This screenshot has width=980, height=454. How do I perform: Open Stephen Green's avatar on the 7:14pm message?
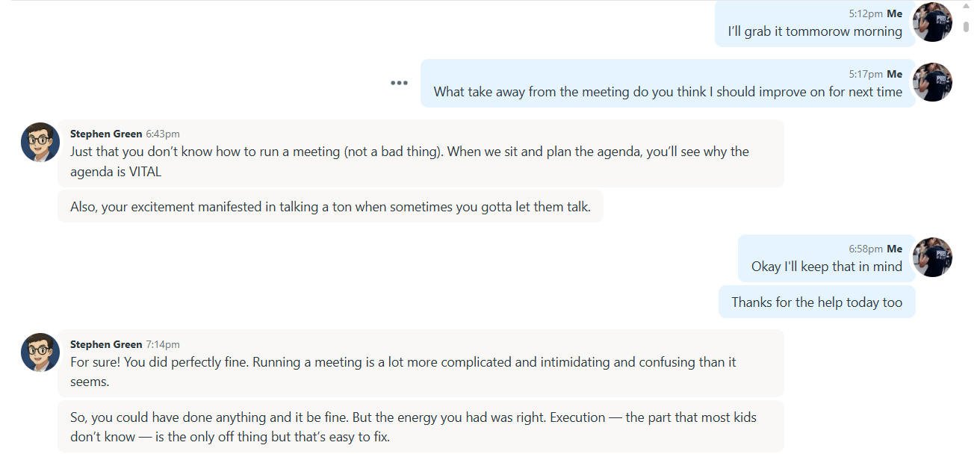point(40,352)
